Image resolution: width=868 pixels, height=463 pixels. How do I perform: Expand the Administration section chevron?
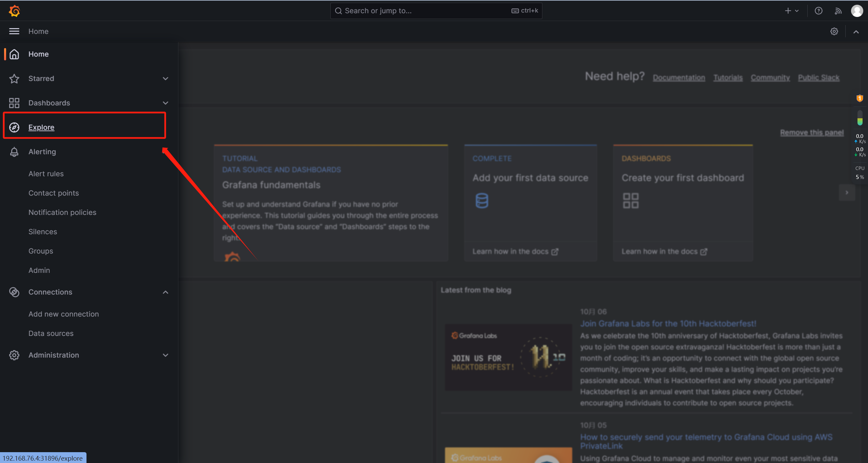pyautogui.click(x=166, y=355)
